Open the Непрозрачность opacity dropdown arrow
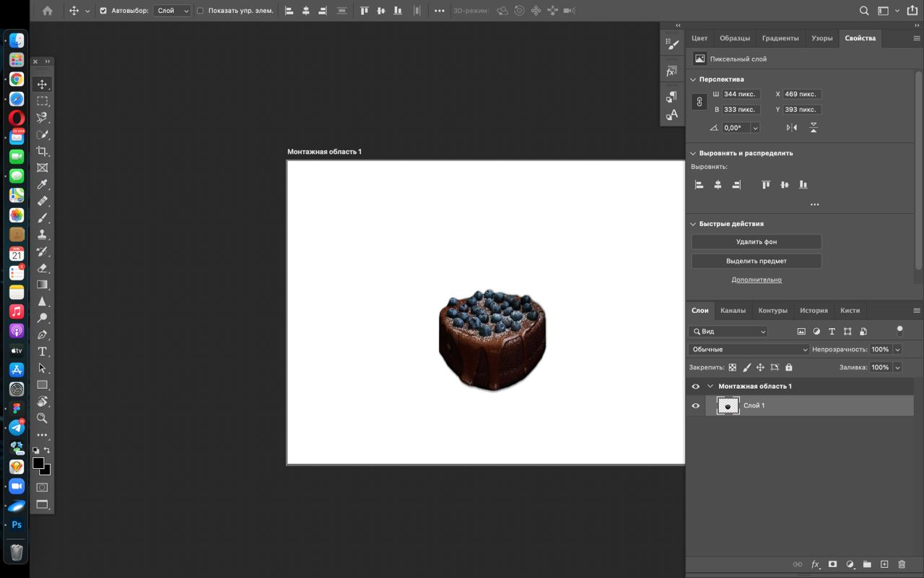924x578 pixels. click(x=897, y=349)
